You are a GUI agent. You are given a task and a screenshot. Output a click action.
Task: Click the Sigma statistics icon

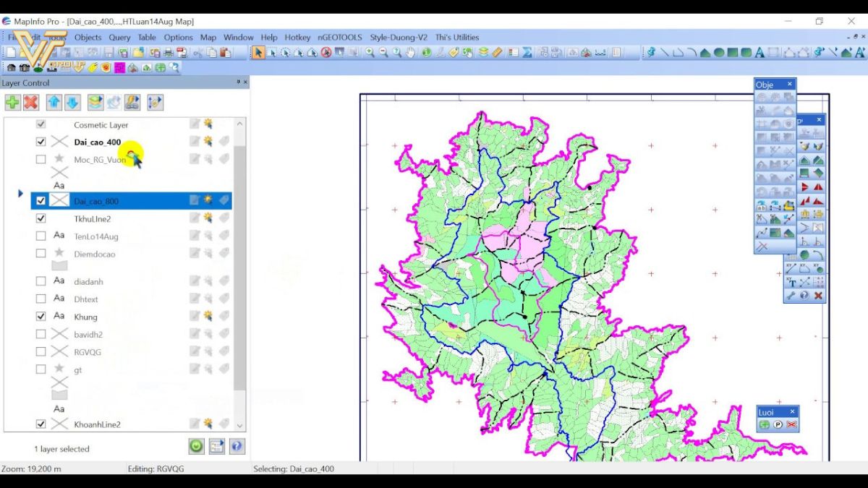pos(527,52)
